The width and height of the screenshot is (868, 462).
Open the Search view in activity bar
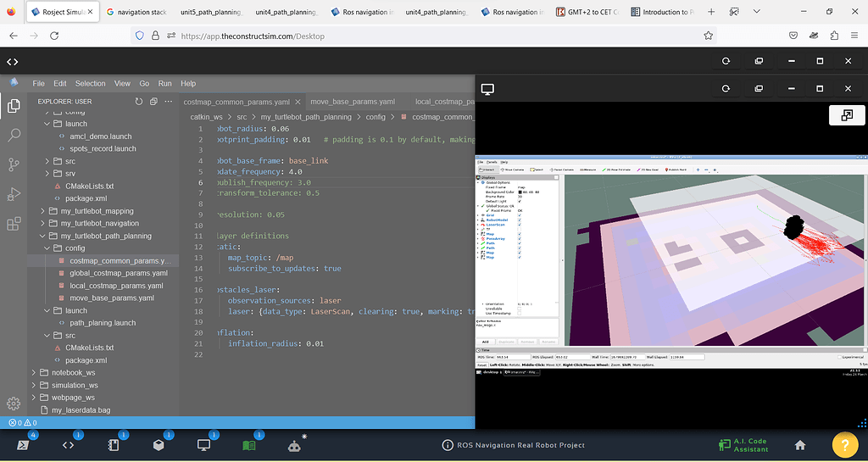point(14,135)
